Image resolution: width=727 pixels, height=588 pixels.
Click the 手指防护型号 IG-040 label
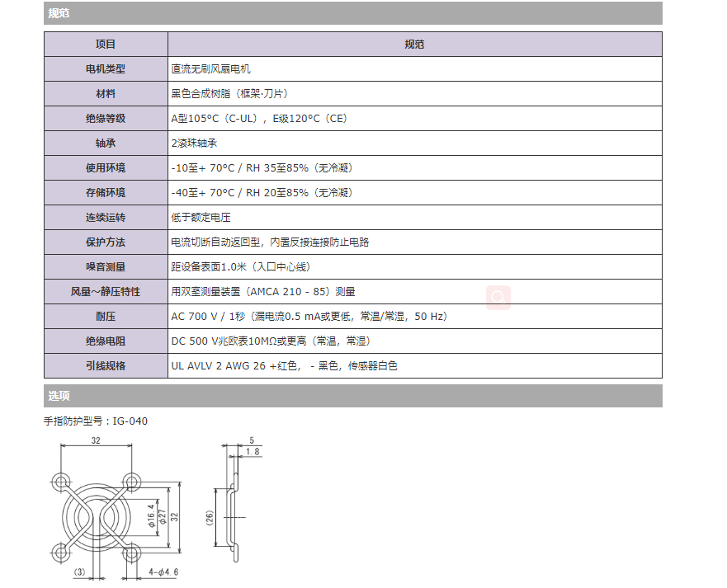[x=96, y=421]
